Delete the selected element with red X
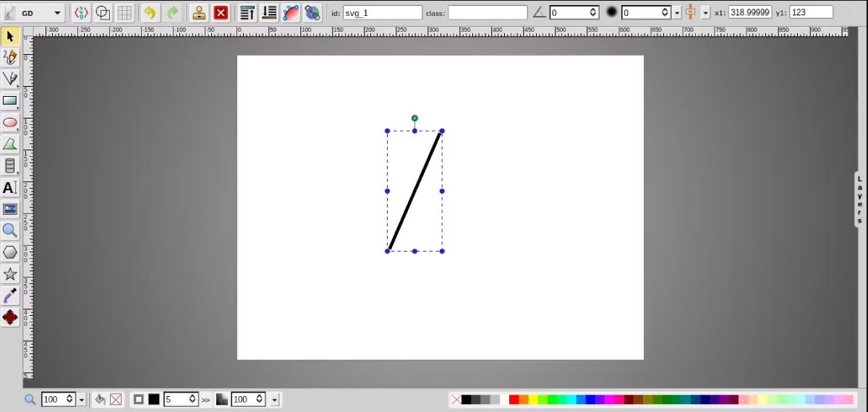The image size is (868, 412). [x=221, y=12]
